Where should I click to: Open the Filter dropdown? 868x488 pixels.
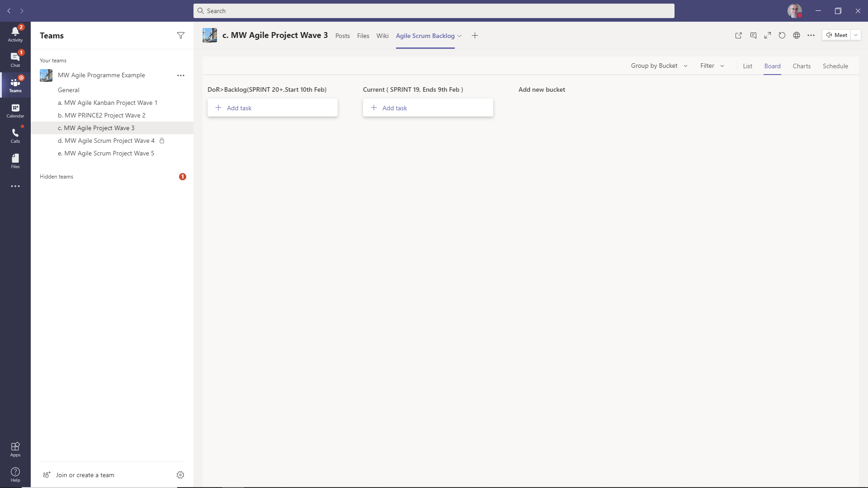pos(712,66)
